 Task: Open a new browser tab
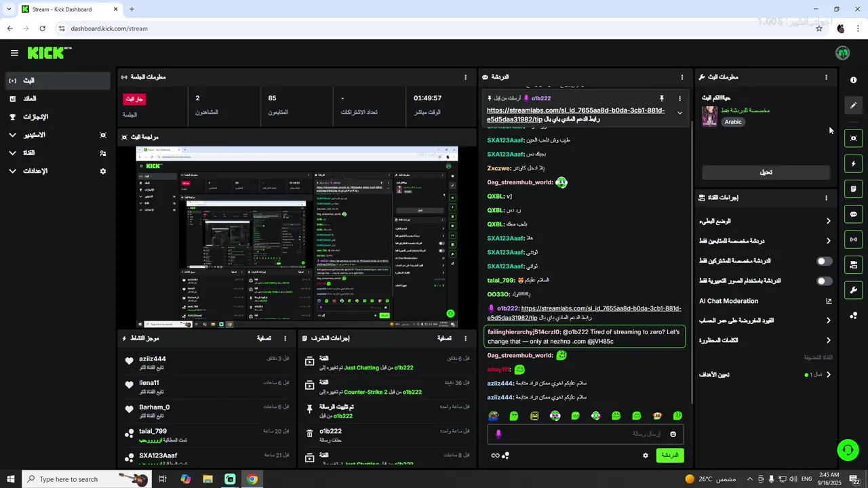pos(132,9)
